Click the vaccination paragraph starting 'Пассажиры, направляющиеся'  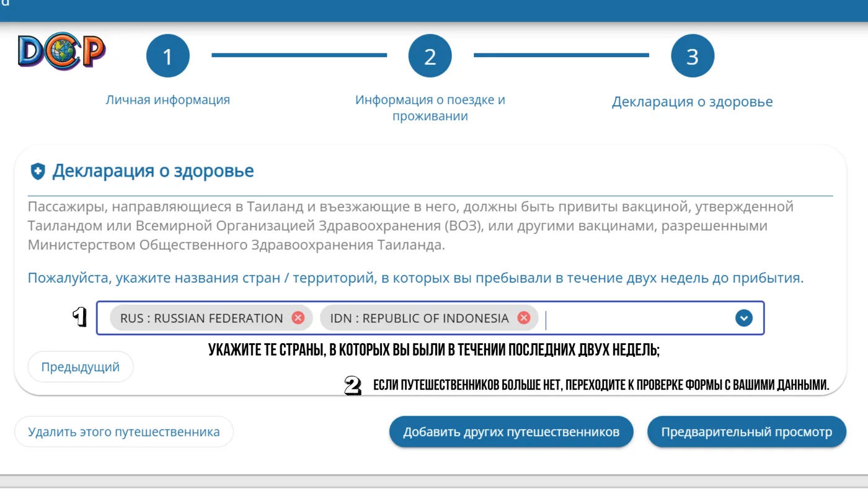click(x=410, y=225)
